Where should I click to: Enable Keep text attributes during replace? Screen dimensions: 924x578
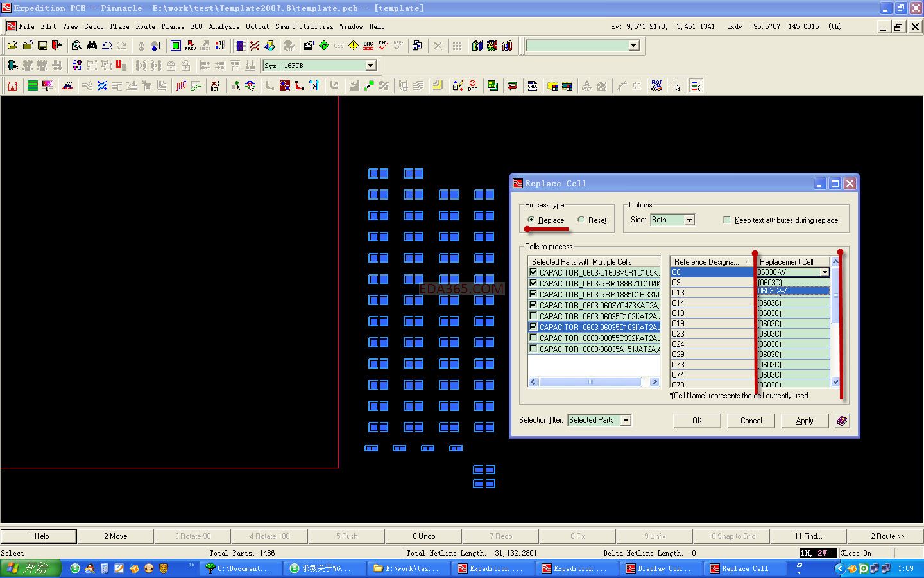[x=726, y=220]
